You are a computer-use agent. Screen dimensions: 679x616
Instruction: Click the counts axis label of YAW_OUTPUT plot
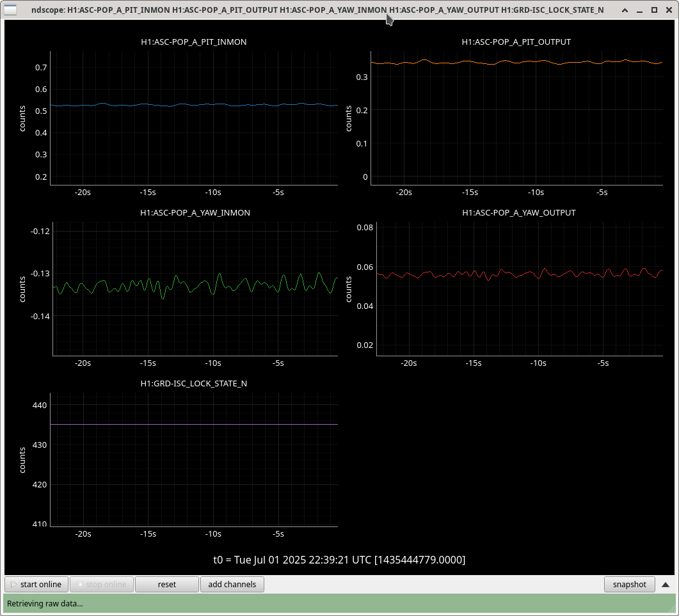point(349,289)
